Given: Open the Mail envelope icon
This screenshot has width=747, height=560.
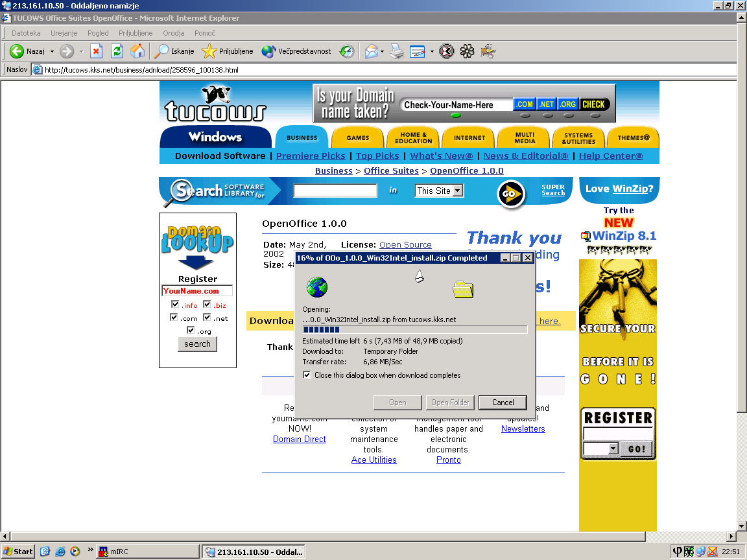Looking at the screenshot, I should [x=372, y=51].
